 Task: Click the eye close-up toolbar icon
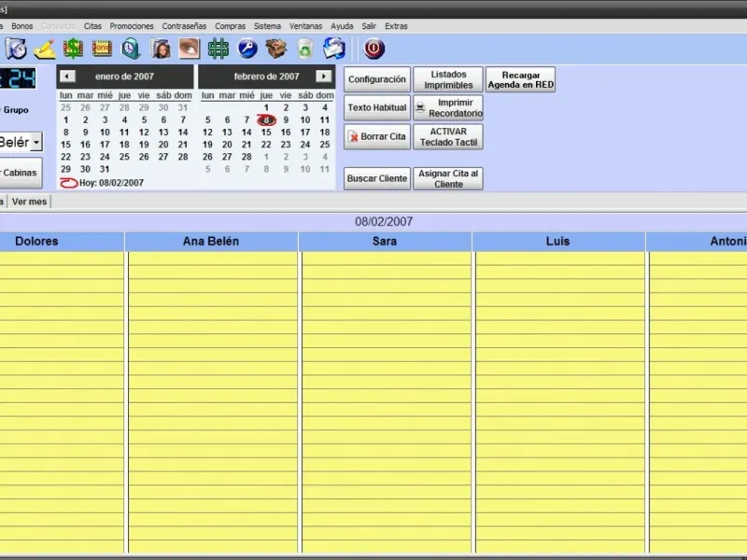(190, 49)
